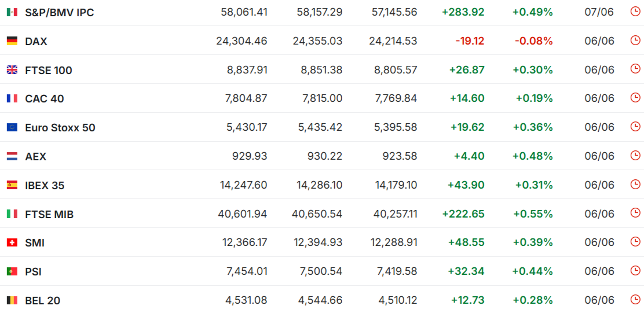This screenshot has height=313, width=644.
Task: Click the clock icon for FTSE 100
Action: pyautogui.click(x=635, y=69)
